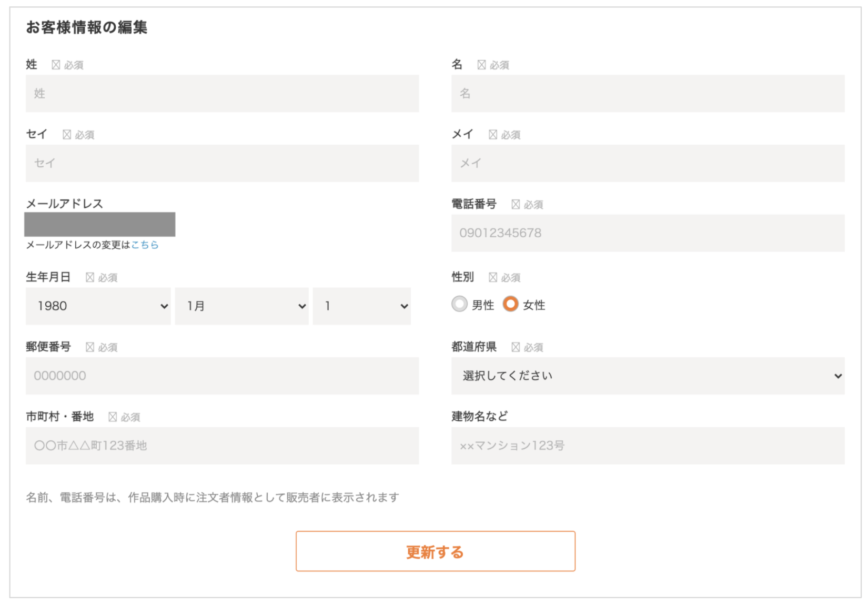This screenshot has width=868, height=605.
Task: Click the 更新する button
Action: click(x=435, y=551)
